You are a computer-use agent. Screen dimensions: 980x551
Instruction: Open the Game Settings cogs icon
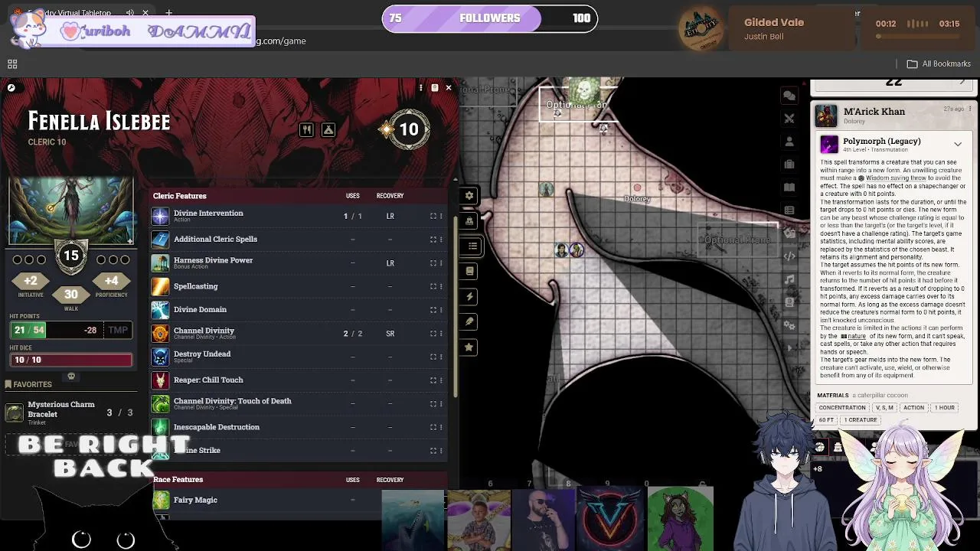click(x=789, y=325)
